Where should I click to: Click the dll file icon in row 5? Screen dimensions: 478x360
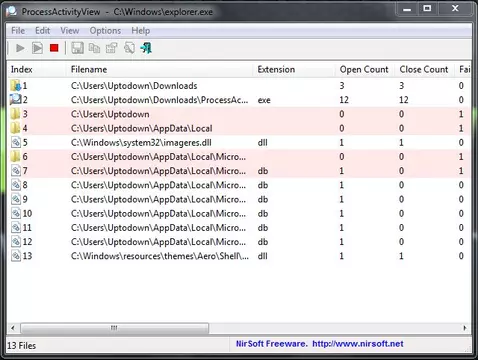coord(16,142)
